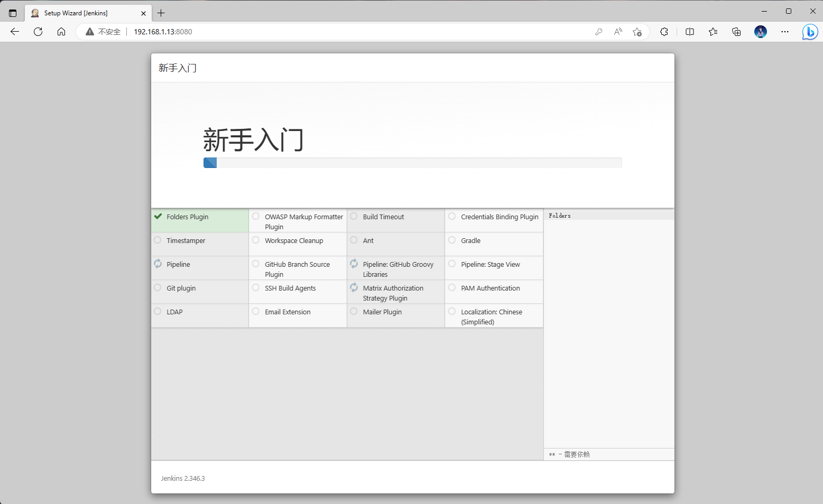823x504 pixels.
Task: Open the password key icon in address bar
Action: coord(599,32)
